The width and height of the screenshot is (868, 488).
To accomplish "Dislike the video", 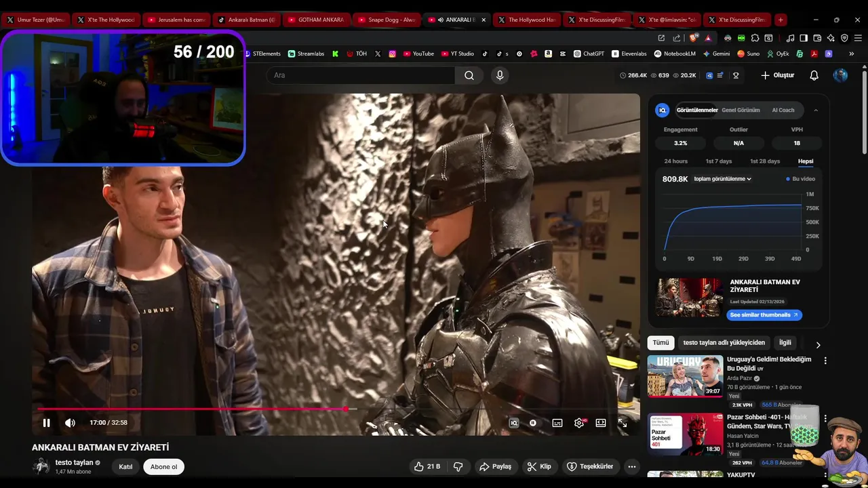I will [x=458, y=466].
